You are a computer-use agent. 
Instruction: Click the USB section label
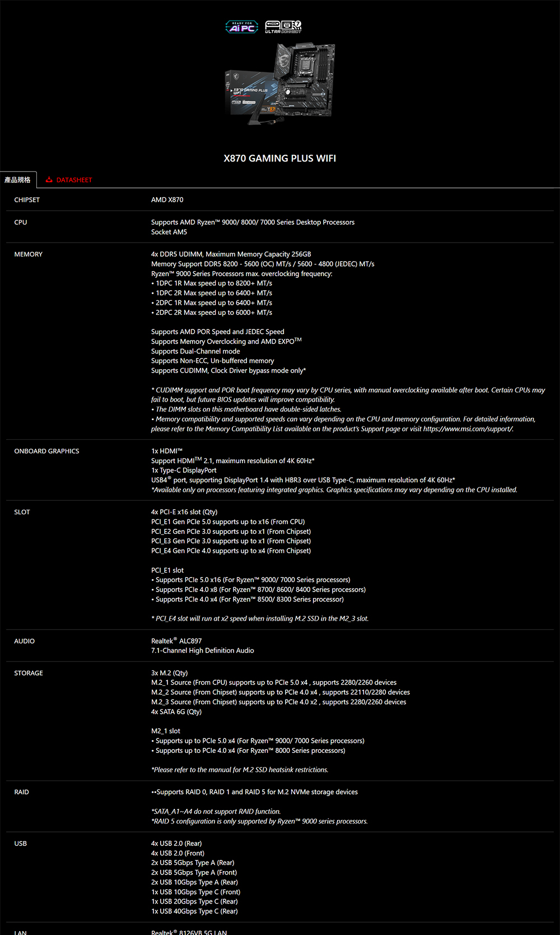pyautogui.click(x=21, y=844)
